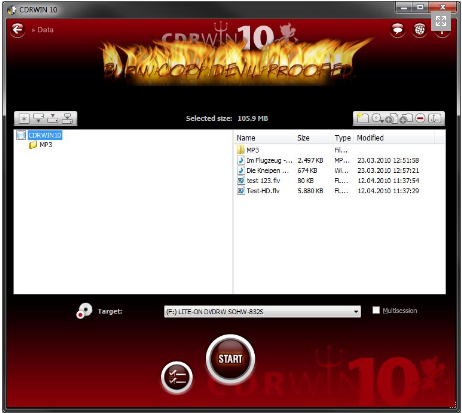Click the 674 KB size cell
Screen dimensions: 462x413
(307, 170)
